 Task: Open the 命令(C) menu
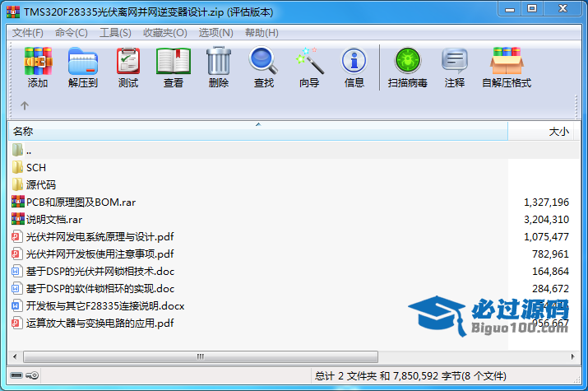(72, 33)
